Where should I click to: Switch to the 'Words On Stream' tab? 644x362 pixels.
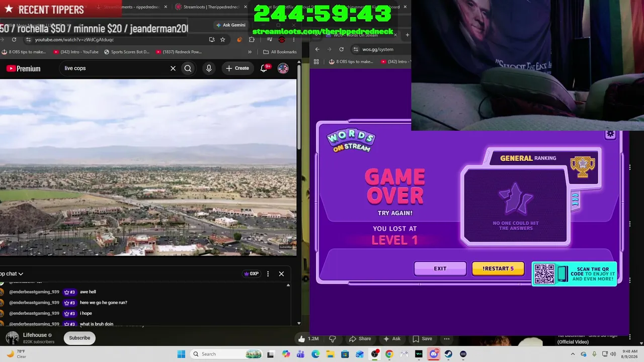point(361,35)
